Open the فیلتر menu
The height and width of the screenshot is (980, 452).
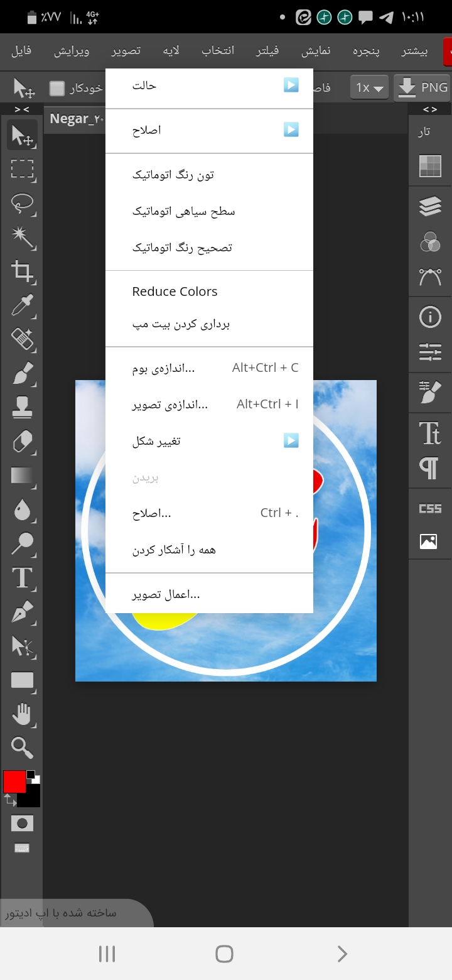pyautogui.click(x=268, y=51)
